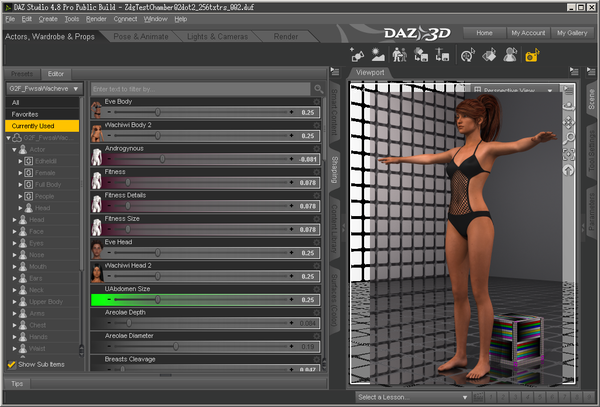Click the Home button

(x=484, y=33)
